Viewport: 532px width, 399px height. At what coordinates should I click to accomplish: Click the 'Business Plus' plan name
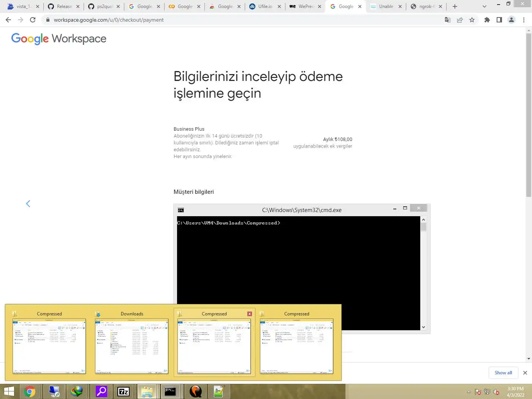189,129
